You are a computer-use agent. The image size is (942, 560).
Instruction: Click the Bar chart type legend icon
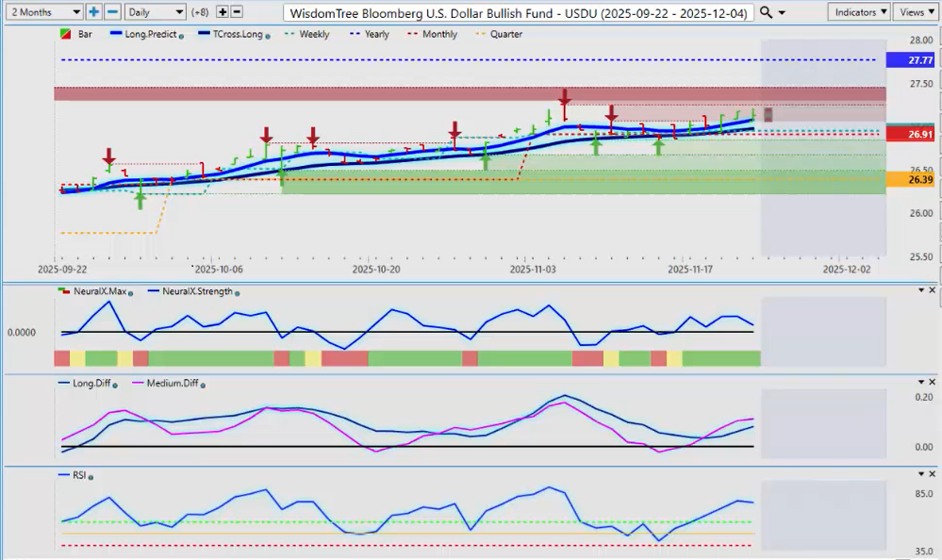[64, 34]
